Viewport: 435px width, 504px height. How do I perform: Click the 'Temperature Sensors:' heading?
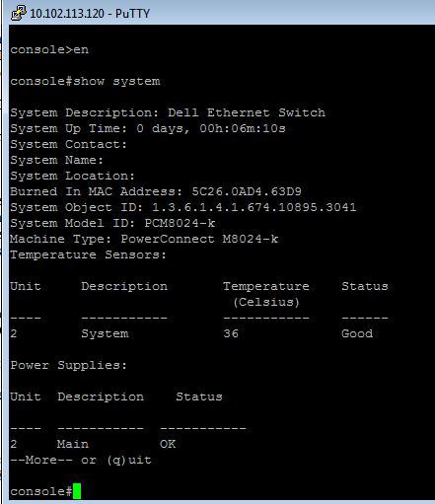coord(88,254)
